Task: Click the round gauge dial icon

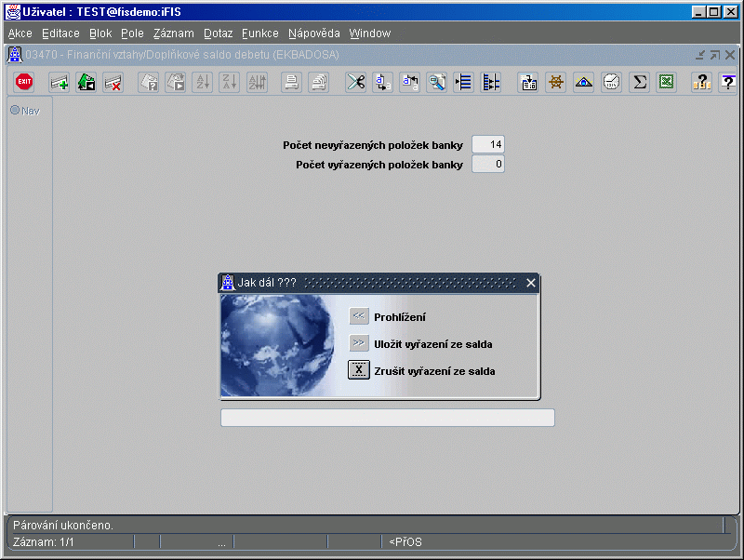Action: click(x=612, y=82)
